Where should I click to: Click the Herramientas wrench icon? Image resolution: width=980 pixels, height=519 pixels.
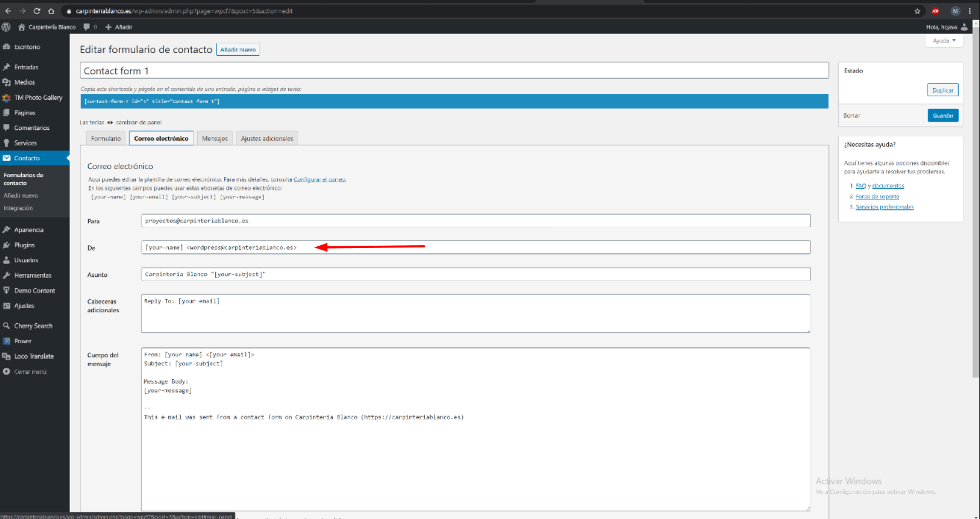click(x=6, y=275)
